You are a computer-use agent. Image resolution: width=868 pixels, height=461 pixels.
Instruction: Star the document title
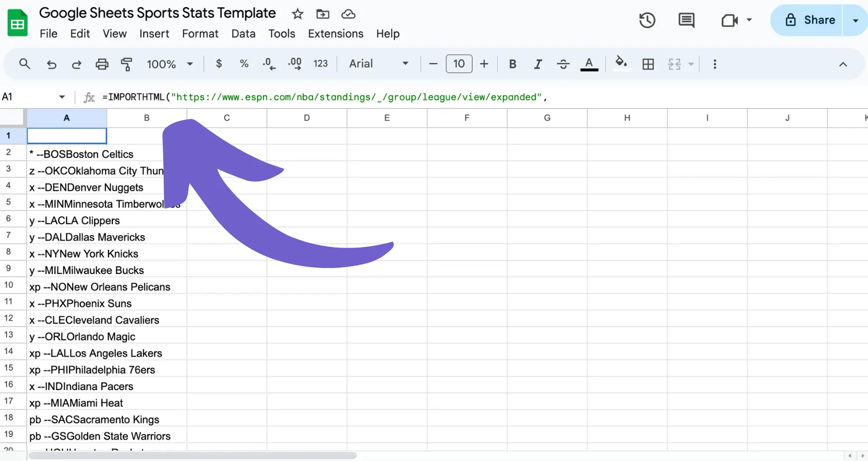point(297,14)
